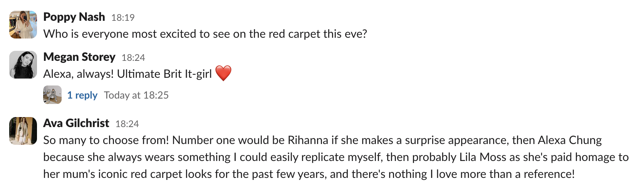The image size is (644, 191).
Task: Click the thread replier's small avatar
Action: point(52,95)
